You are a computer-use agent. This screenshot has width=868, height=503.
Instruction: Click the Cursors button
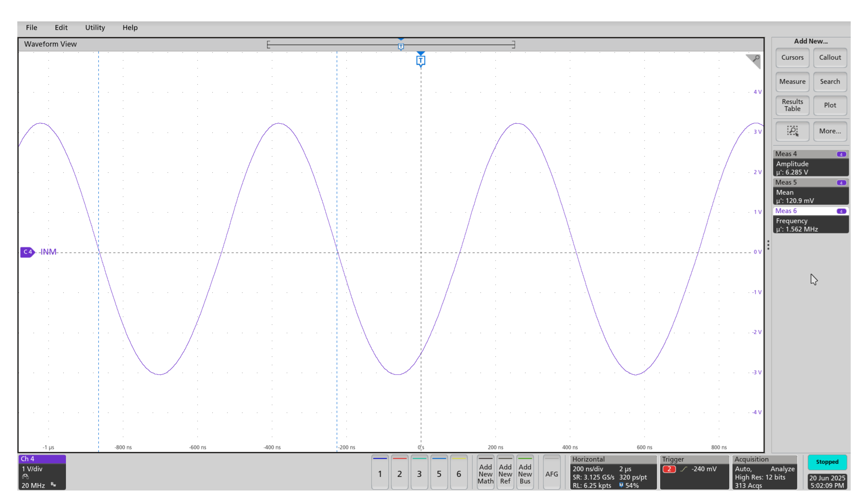[792, 58]
